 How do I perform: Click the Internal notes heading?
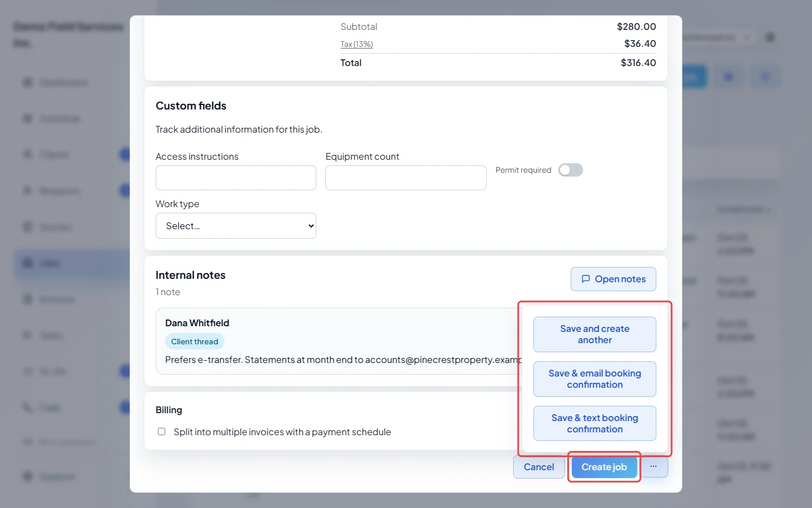[191, 275]
